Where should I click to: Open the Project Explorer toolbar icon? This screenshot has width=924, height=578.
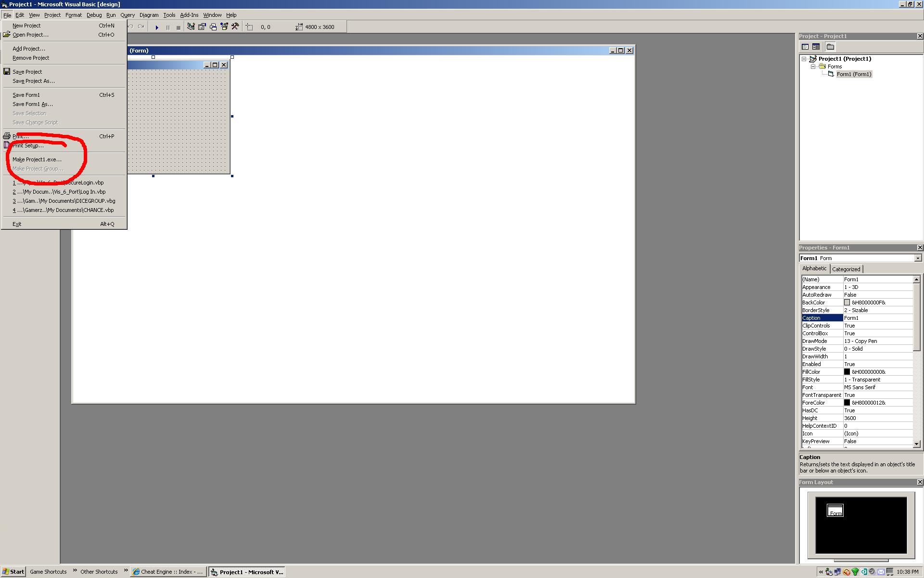coord(191,27)
